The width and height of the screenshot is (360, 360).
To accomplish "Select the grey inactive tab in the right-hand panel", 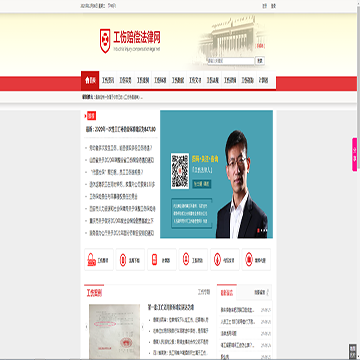I will point(260,293).
